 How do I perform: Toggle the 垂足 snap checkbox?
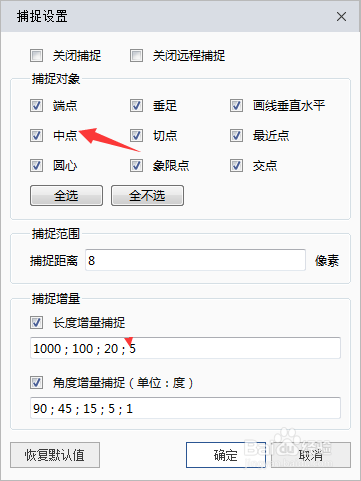point(136,106)
